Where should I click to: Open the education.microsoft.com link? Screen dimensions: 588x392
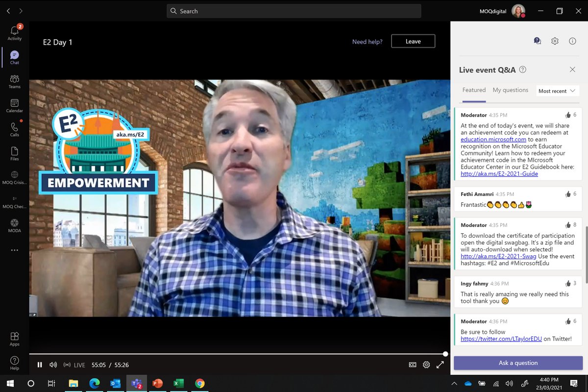[493, 139]
